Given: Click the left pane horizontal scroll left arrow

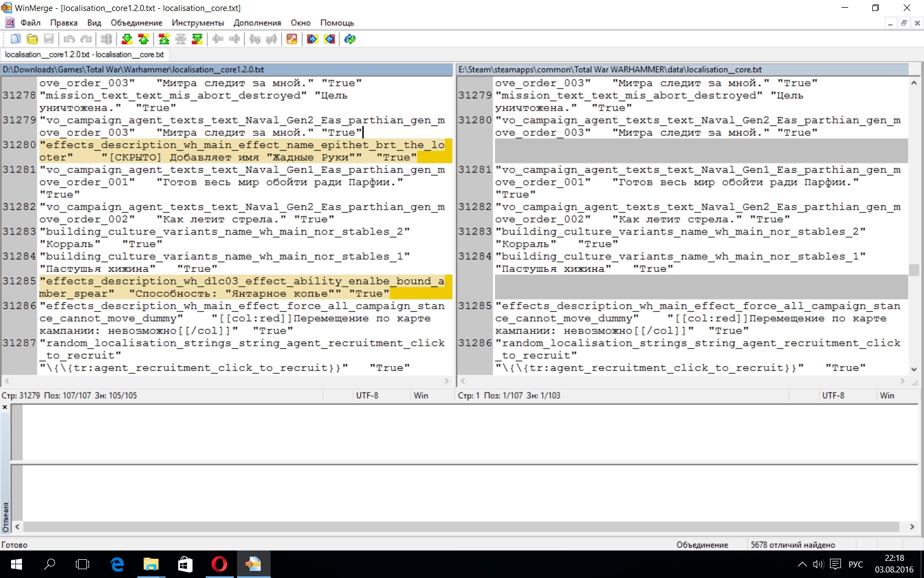Looking at the screenshot, I should pos(7,381).
